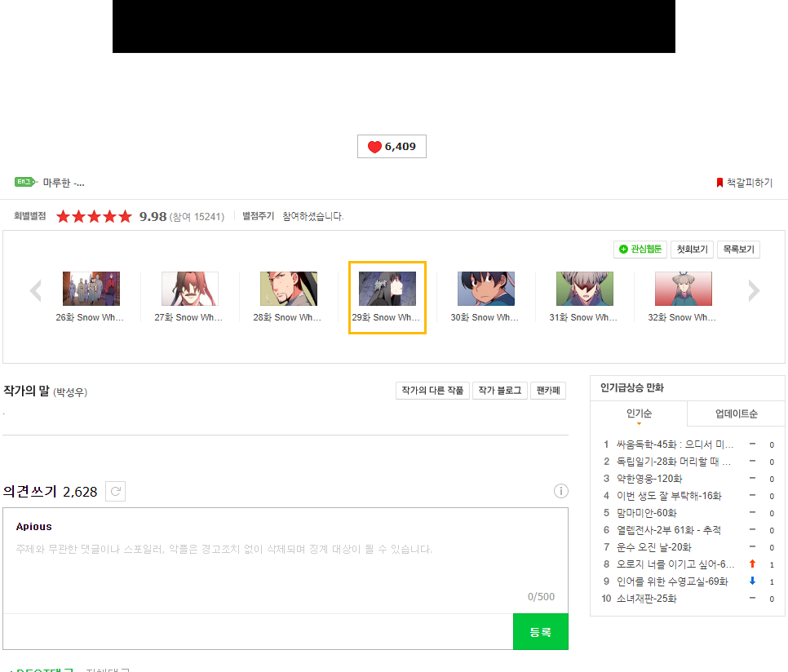Click the green tag label icon

(x=26, y=182)
